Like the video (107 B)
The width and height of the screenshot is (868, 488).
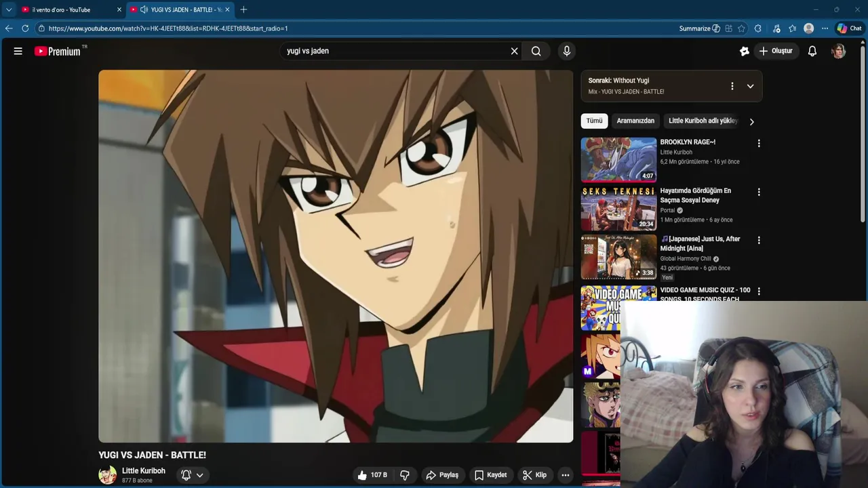tap(372, 475)
